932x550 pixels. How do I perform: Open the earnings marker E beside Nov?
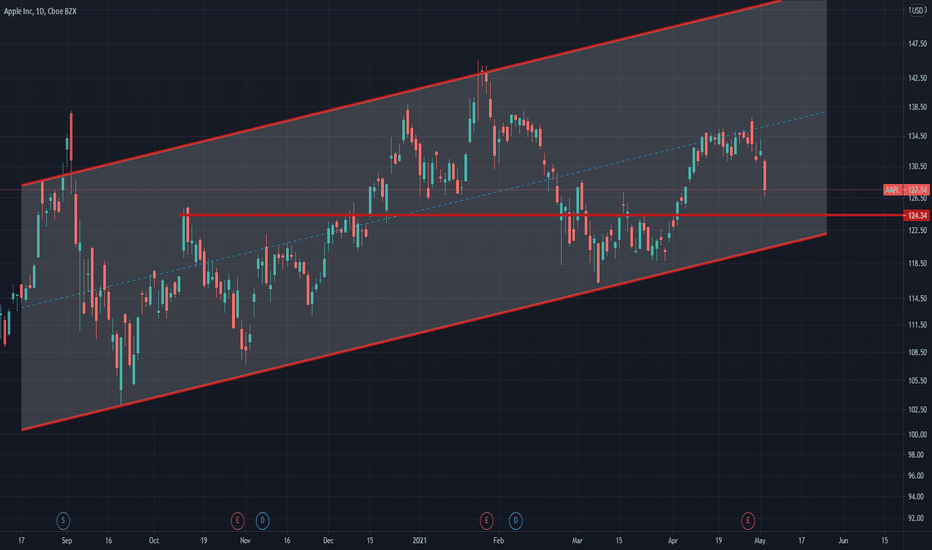[237, 521]
